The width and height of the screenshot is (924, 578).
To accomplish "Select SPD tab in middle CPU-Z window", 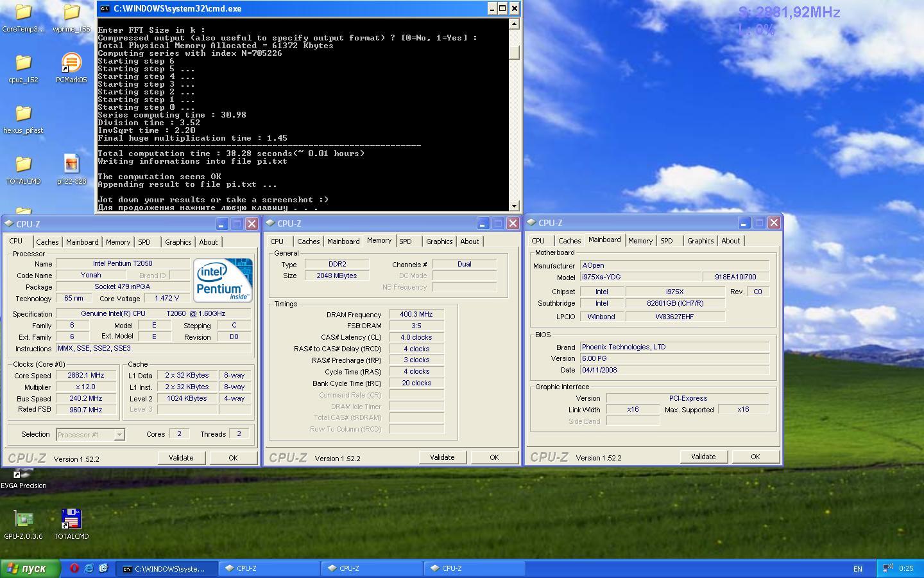I will click(x=406, y=241).
